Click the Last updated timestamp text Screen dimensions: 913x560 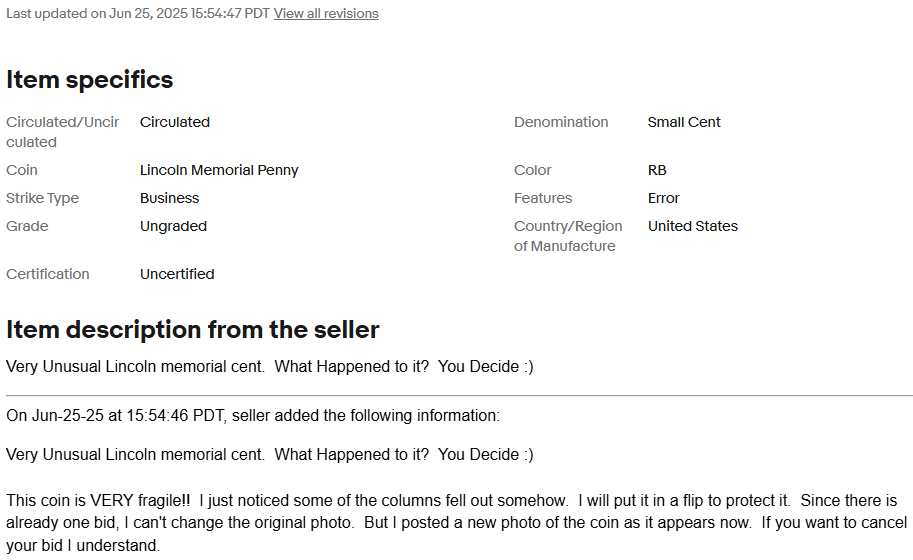click(x=138, y=13)
